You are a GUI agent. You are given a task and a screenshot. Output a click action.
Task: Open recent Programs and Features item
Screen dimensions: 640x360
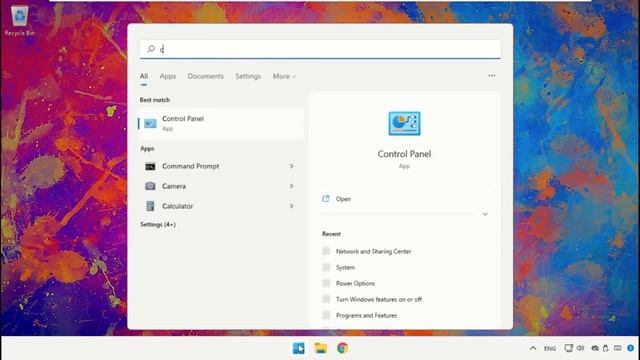[x=366, y=316]
